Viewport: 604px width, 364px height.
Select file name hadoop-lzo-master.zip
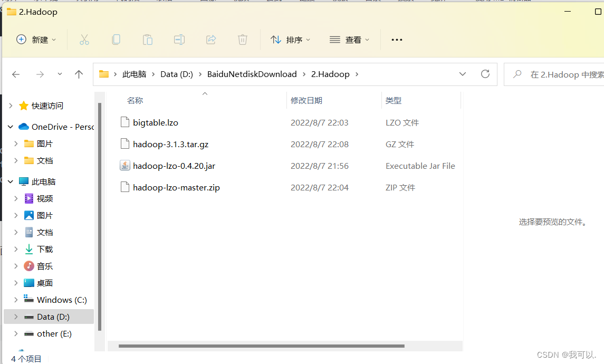point(176,188)
